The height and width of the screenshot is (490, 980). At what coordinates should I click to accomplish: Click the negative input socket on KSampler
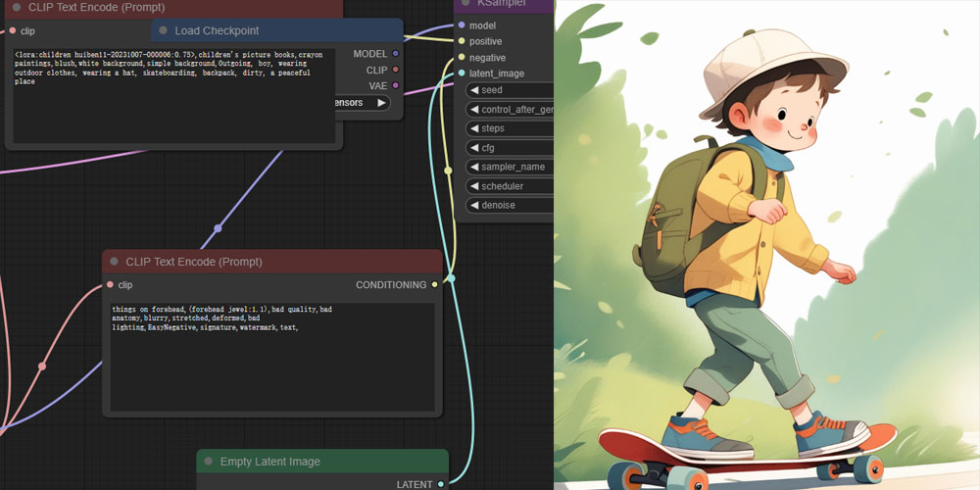pos(462,58)
